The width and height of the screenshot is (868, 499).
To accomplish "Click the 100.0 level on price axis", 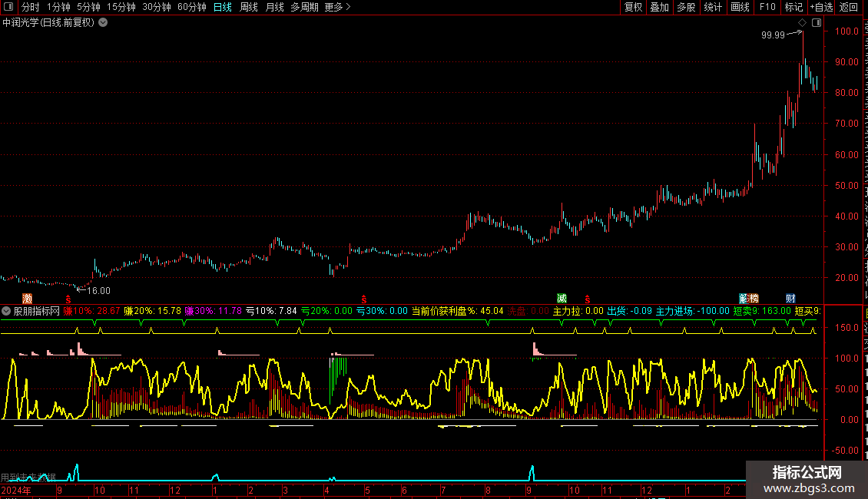I will click(847, 31).
